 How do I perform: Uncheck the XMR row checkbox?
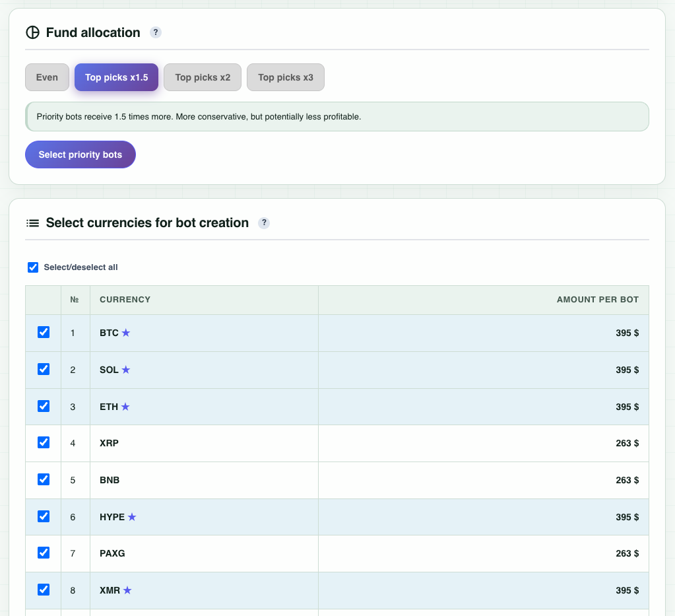(x=44, y=590)
